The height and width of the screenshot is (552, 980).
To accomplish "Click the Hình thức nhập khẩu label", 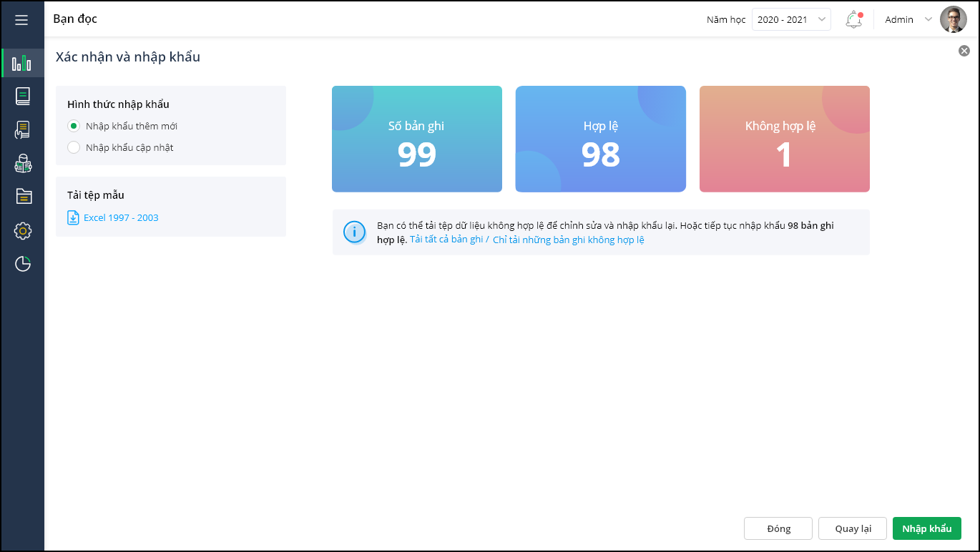I will click(x=118, y=104).
